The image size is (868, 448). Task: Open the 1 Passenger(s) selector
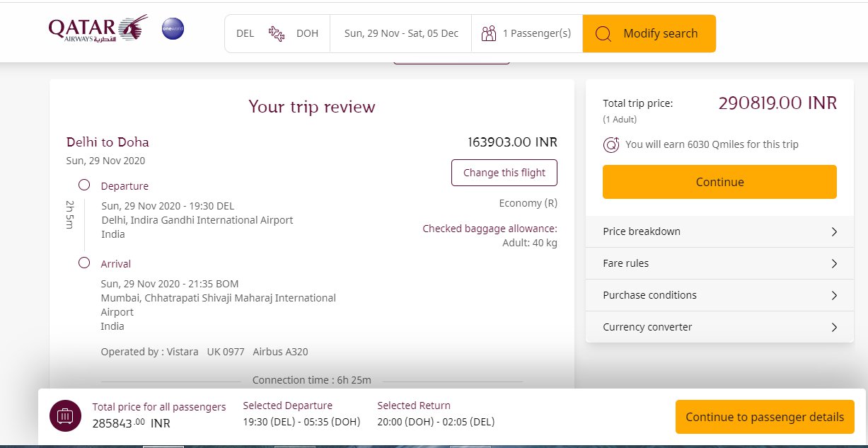[527, 33]
